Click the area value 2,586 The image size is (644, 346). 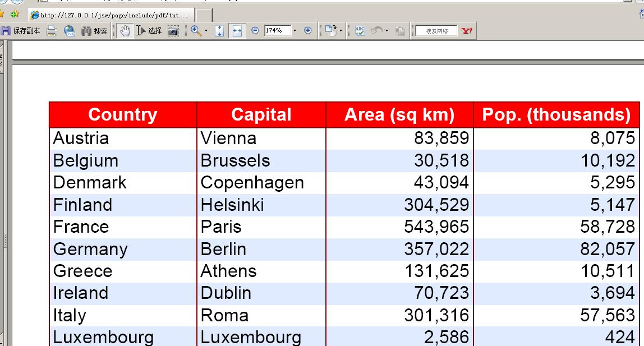(447, 338)
